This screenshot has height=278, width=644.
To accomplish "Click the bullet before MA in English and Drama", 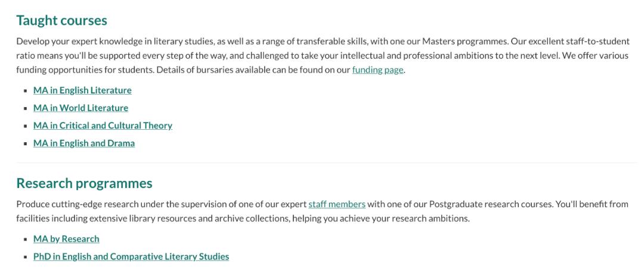I will tap(26, 143).
